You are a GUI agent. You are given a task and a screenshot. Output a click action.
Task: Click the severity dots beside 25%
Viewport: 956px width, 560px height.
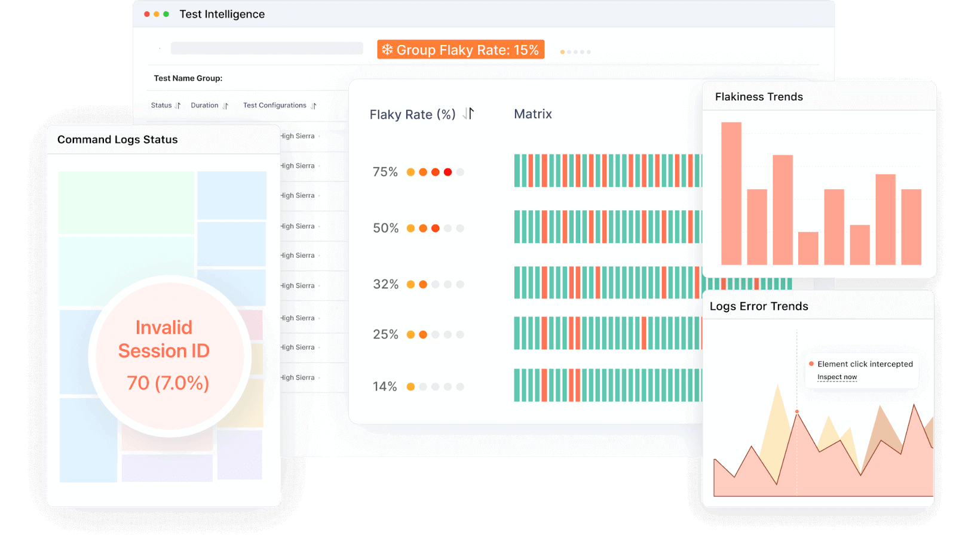[435, 334]
